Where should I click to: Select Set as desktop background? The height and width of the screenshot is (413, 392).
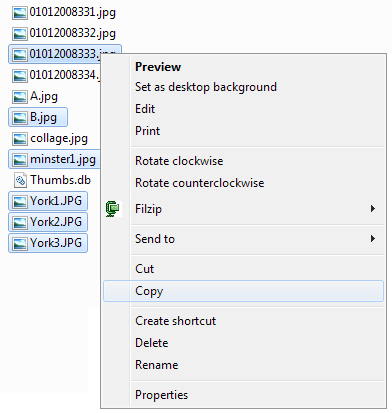click(x=243, y=87)
